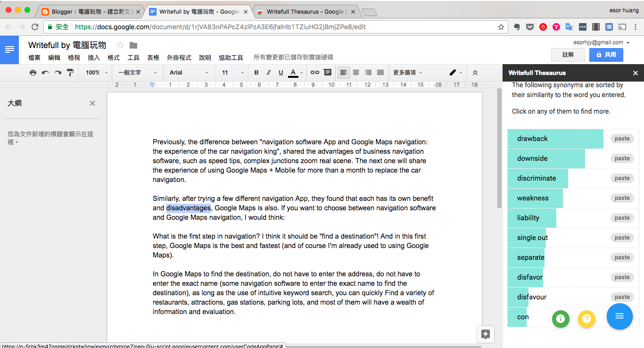Bookmark this page with the star
The height and width of the screenshot is (348, 644).
click(x=501, y=27)
